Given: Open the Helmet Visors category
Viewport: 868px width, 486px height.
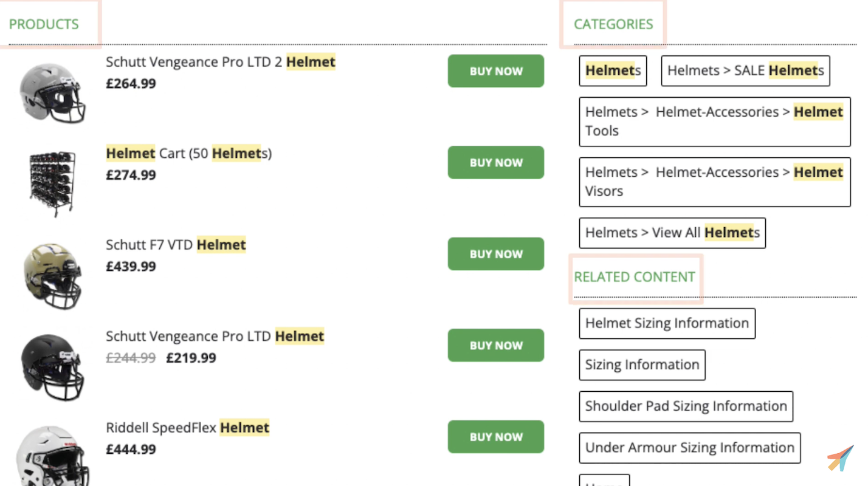Looking at the screenshot, I should pos(715,182).
